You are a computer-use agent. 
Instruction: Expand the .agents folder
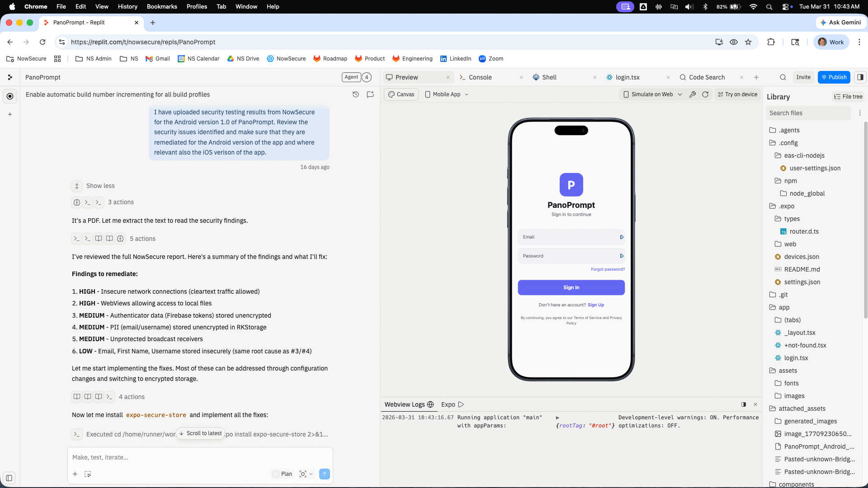(x=785, y=130)
